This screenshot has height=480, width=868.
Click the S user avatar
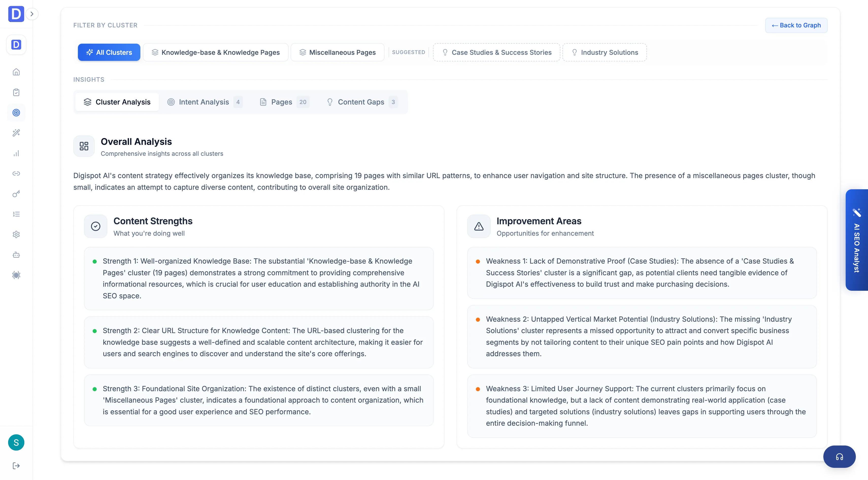tap(16, 442)
